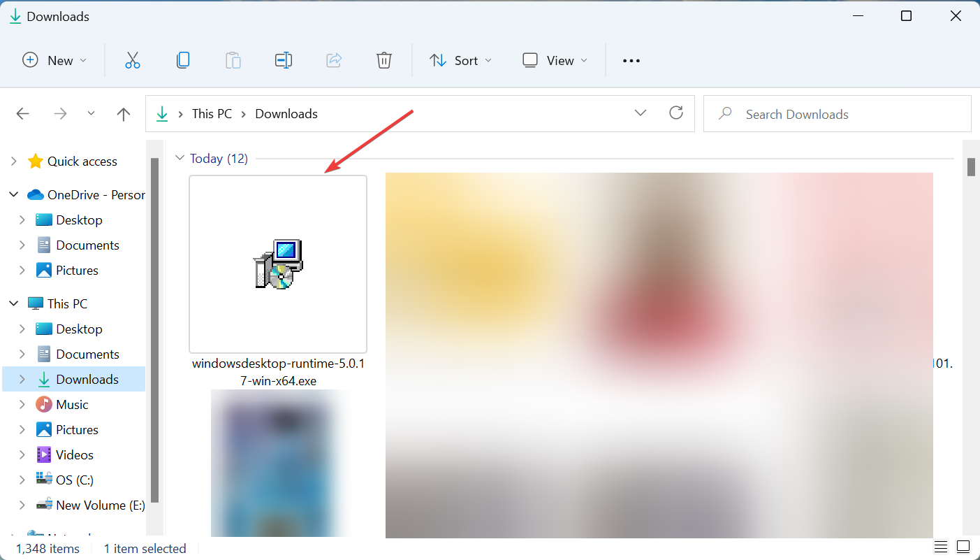Screen dimensions: 980x560
Task: Click the back navigation arrow
Action: coord(22,113)
